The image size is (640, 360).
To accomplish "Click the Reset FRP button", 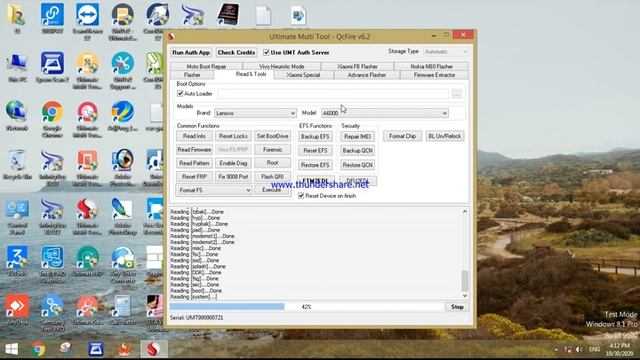I will pyautogui.click(x=194, y=177).
